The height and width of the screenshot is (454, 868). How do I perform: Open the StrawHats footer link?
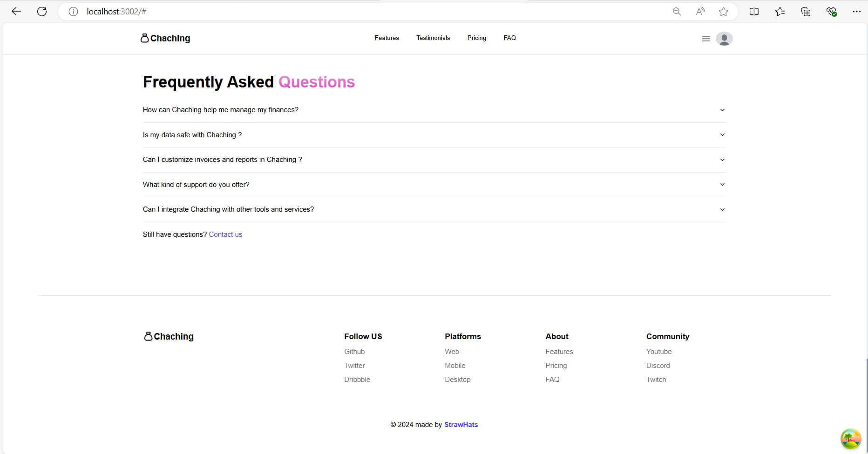tap(461, 425)
